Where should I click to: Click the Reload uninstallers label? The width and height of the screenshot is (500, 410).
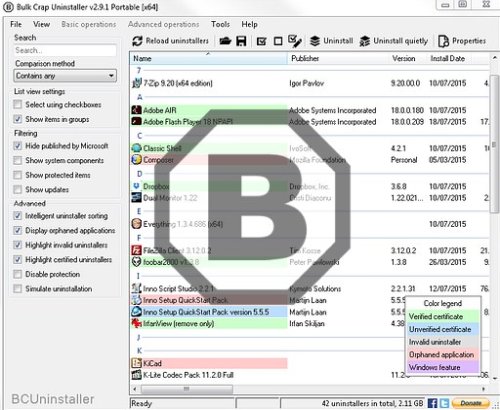click(177, 41)
